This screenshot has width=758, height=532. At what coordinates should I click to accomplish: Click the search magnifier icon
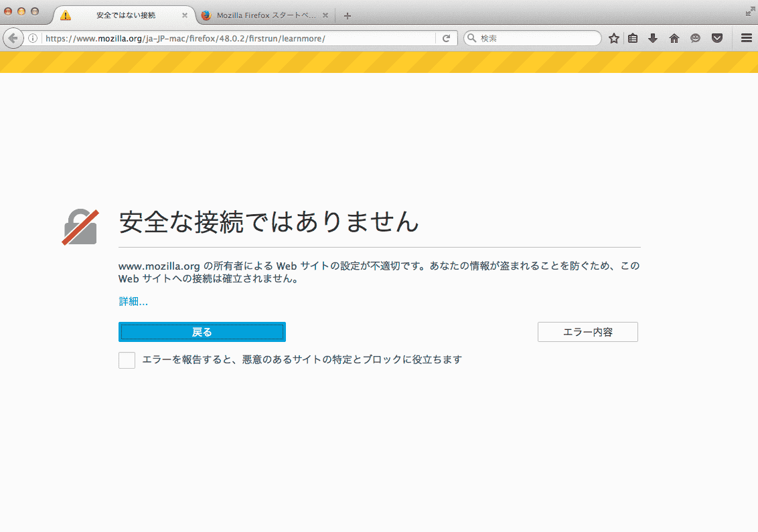[472, 38]
